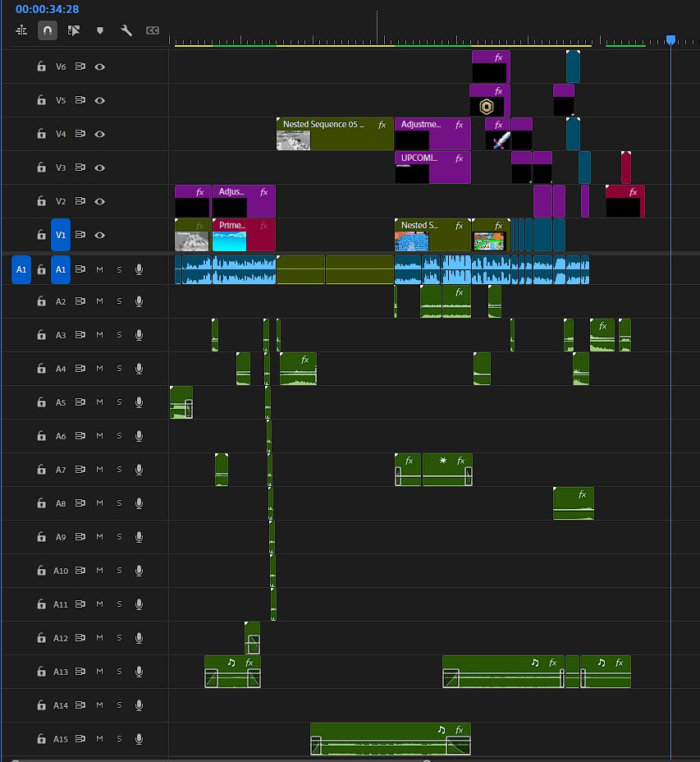700x762 pixels.
Task: Select the audio clip on track A12
Action: [252, 637]
